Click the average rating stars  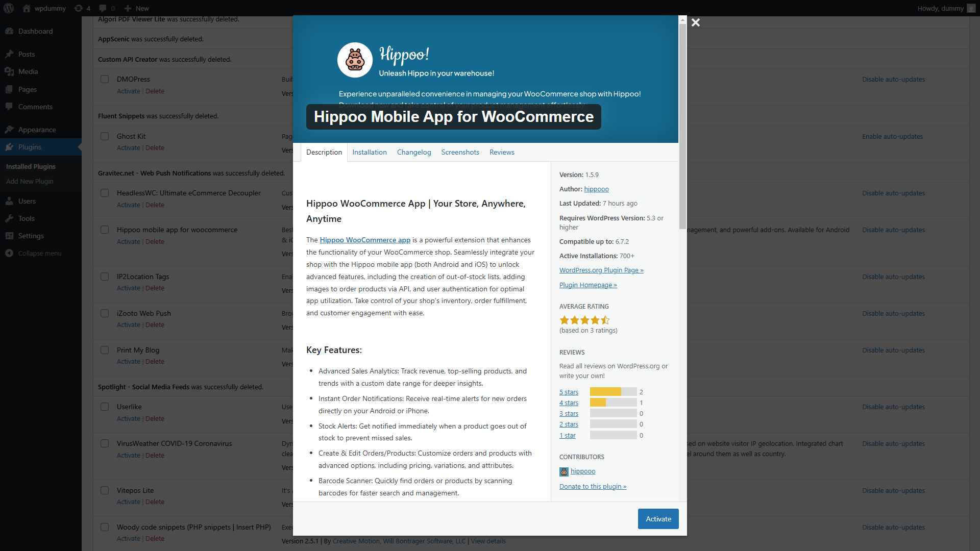pyautogui.click(x=584, y=320)
